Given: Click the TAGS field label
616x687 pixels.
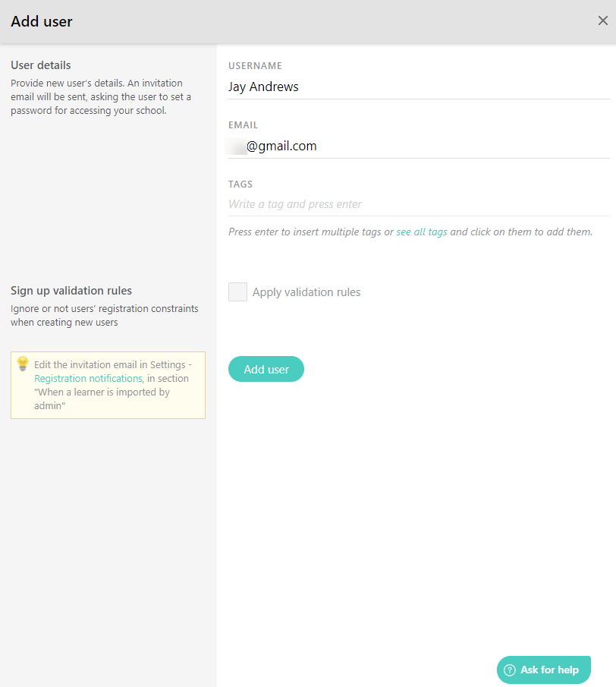Looking at the screenshot, I should click(x=240, y=184).
